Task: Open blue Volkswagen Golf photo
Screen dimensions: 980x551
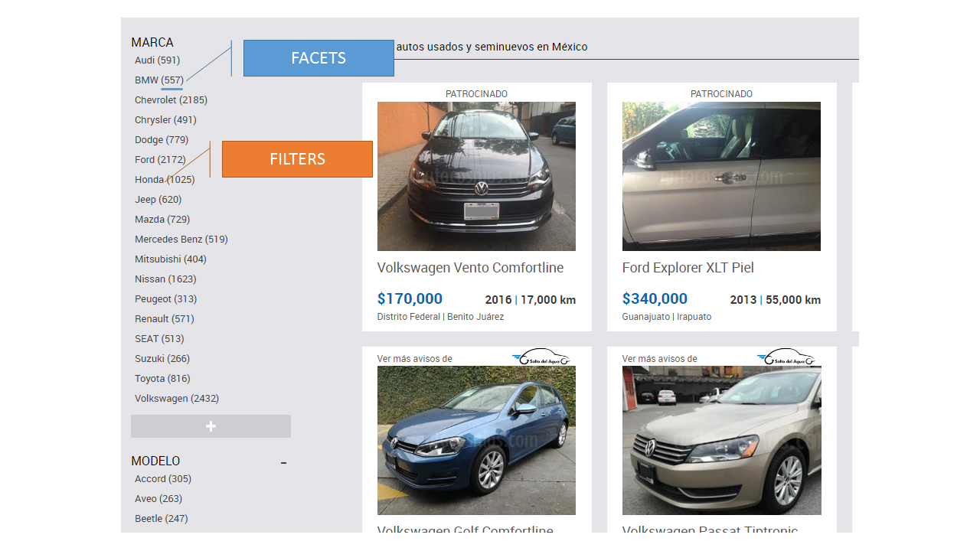Action: pos(476,440)
